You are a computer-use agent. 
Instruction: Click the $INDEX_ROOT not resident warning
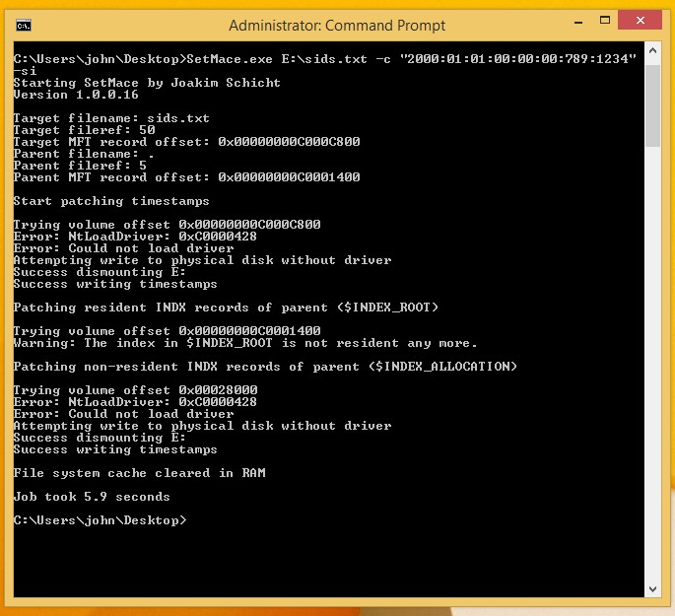click(x=245, y=343)
